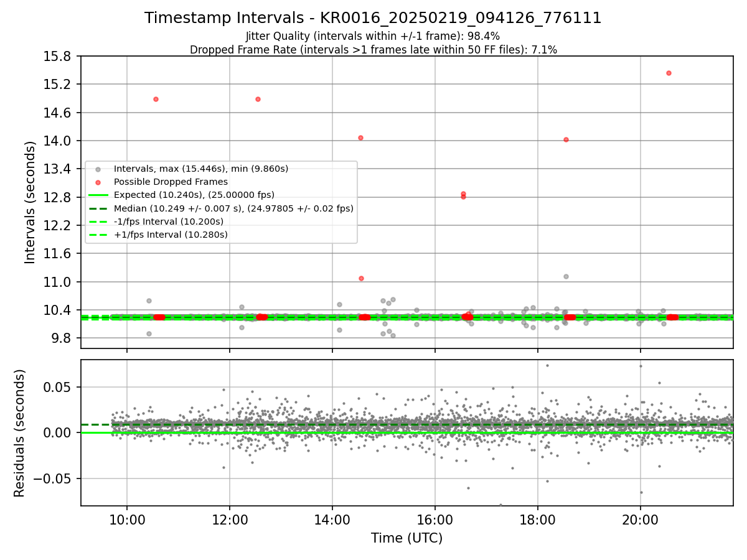The image size is (747, 560).
Task: Select the 'Jitter Quality' subtitle line showing 98.4%
Action: 373,37
